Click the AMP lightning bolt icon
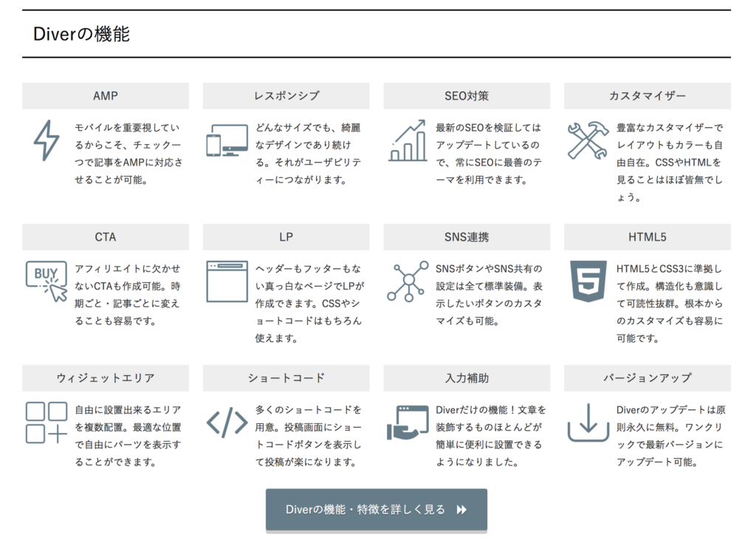The width and height of the screenshot is (756, 554). (x=47, y=140)
